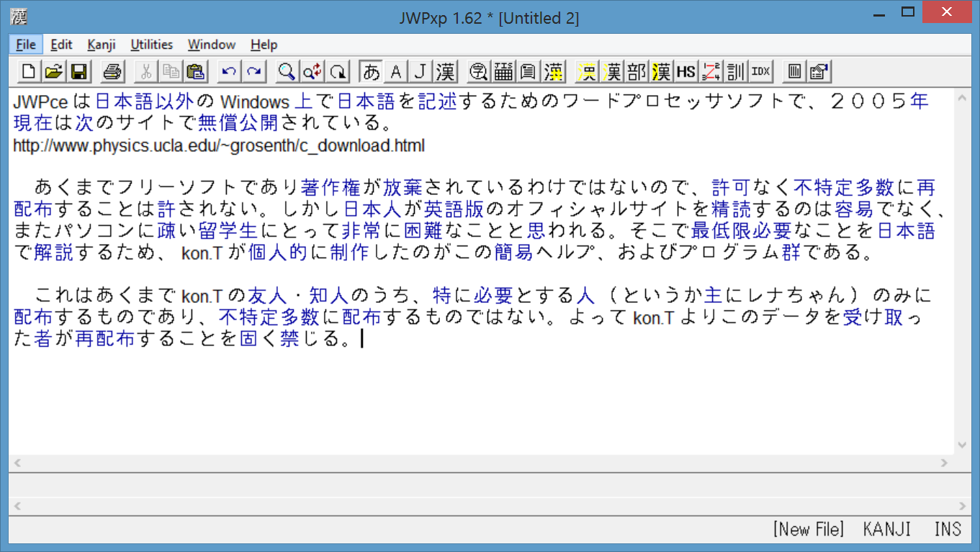
Task: Click "著作権" in the second paragraph
Action: coord(331,189)
